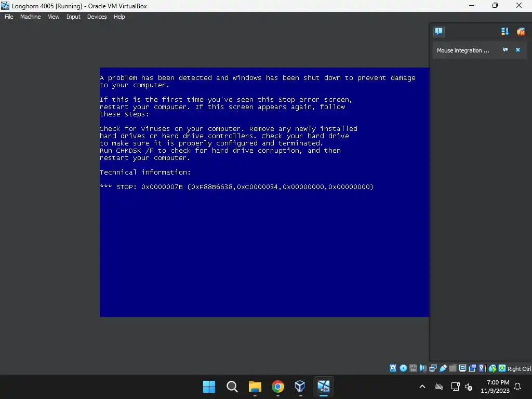Open the Machine menu

(30, 17)
